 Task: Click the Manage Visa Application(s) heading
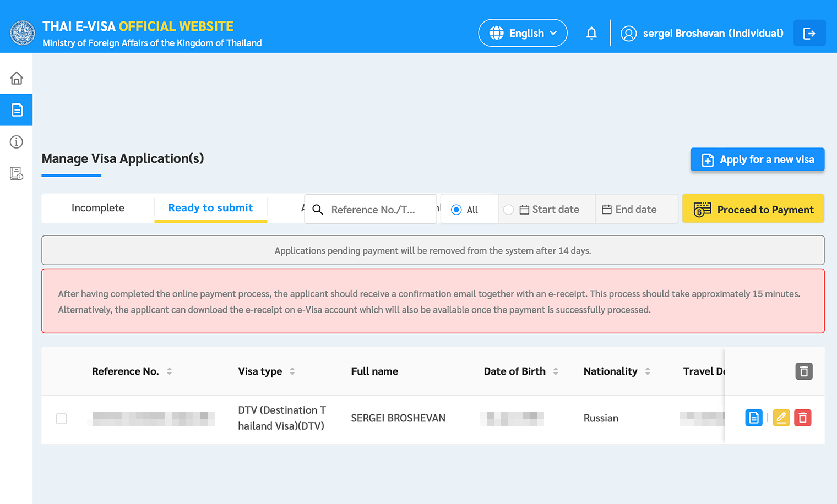123,158
